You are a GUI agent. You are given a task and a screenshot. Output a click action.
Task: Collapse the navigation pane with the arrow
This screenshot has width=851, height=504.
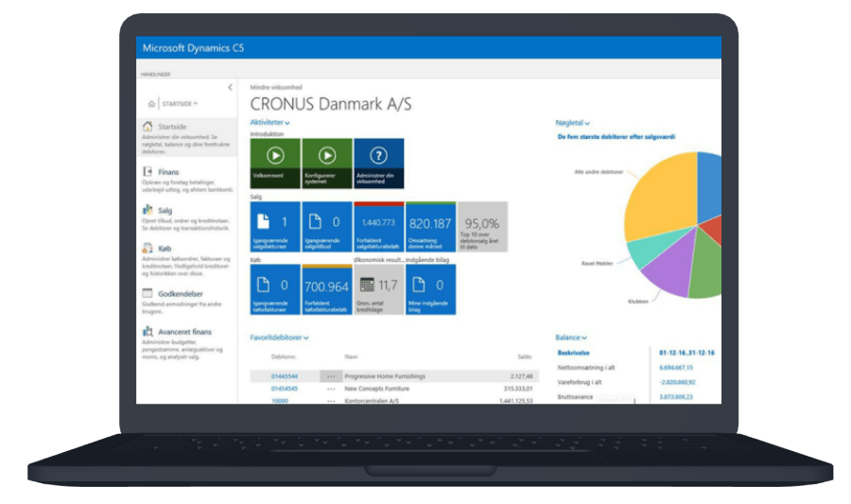(230, 87)
